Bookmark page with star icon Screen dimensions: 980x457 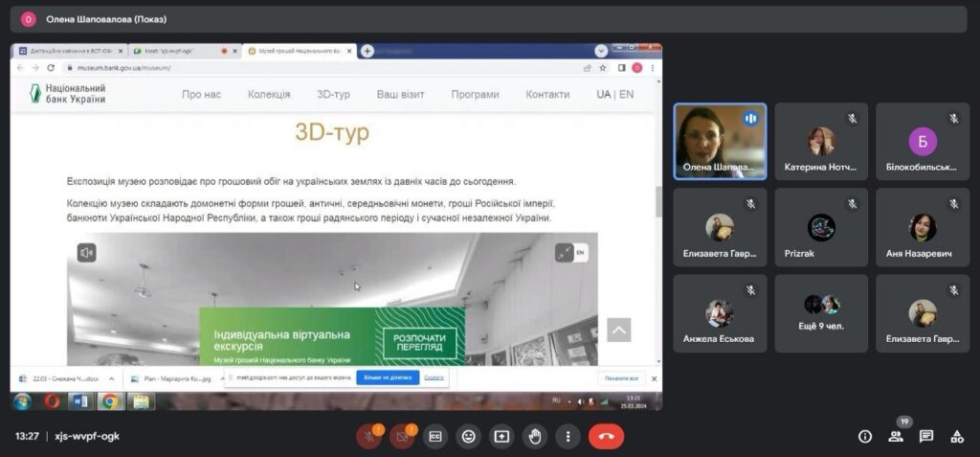coord(603,68)
